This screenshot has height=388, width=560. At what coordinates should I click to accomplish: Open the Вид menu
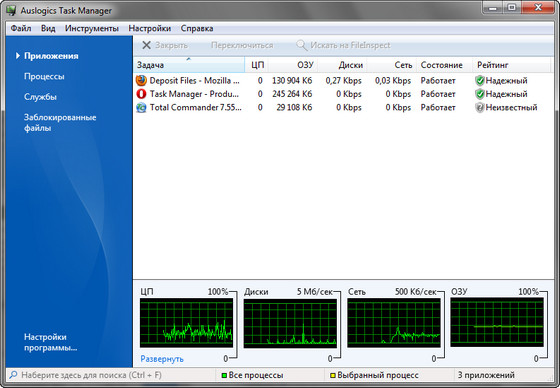coord(48,28)
